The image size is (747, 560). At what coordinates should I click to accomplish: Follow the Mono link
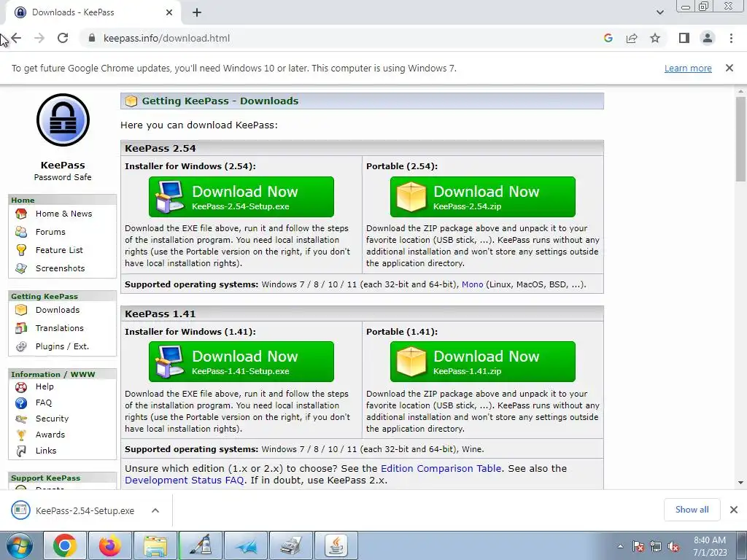pyautogui.click(x=472, y=284)
